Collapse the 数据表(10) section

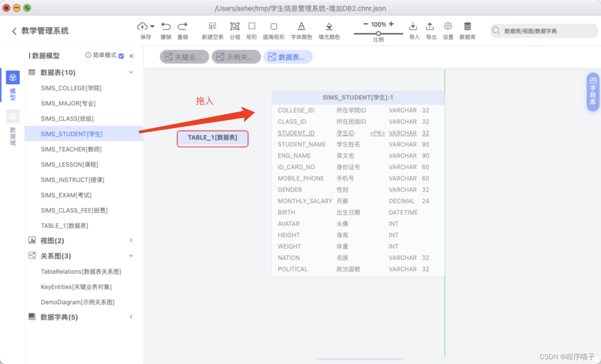131,72
